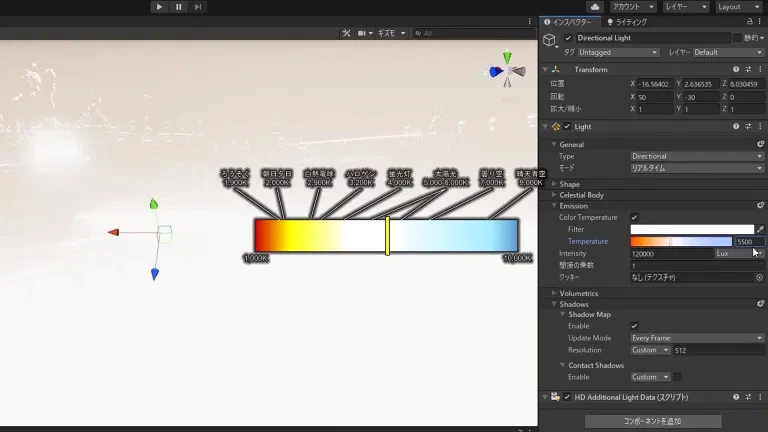Screen dimensions: 768x432
Task: Expand the Celestial Body section
Action: [554, 195]
